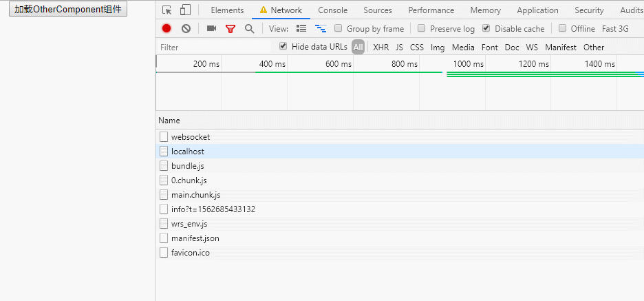This screenshot has width=644, height=301.
Task: Uncheck Hide data URLs option
Action: click(x=283, y=47)
